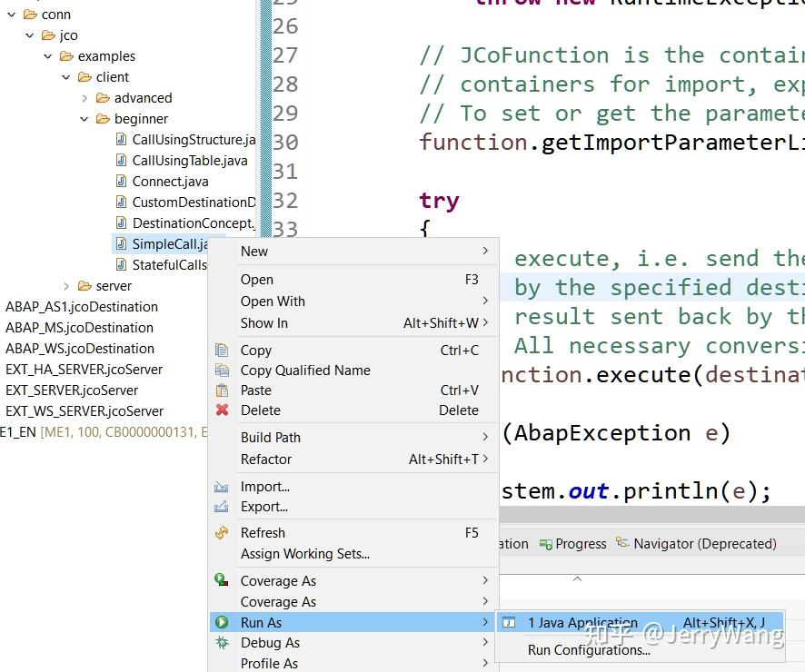Click the Java Application icon in the submenu

pyautogui.click(x=510, y=622)
